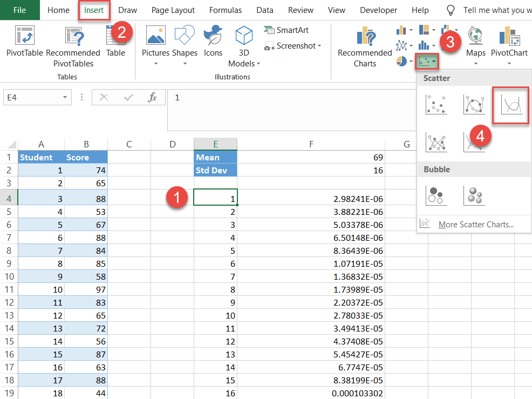532x399 pixels.
Task: Switch to the Formulas ribbon tab
Action: click(225, 10)
